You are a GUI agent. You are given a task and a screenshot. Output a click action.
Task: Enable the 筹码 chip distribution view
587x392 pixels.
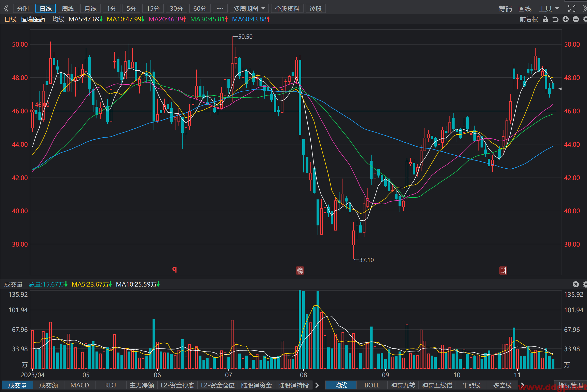pos(505,9)
